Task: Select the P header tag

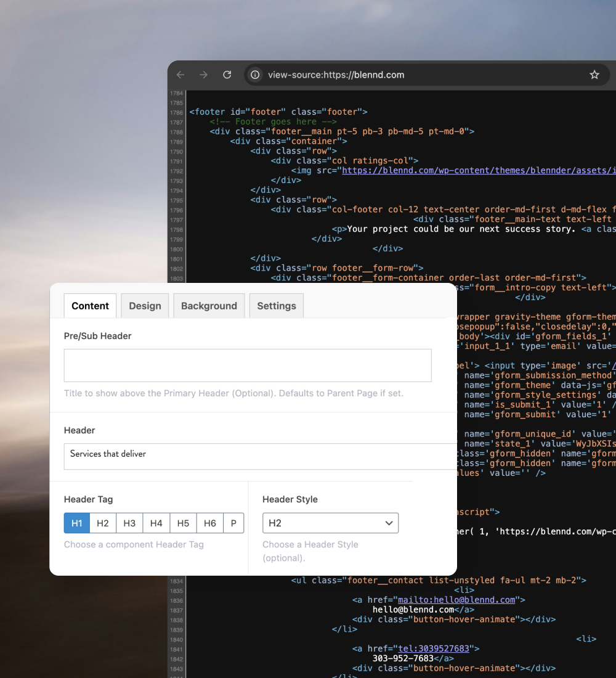Action: tap(233, 523)
